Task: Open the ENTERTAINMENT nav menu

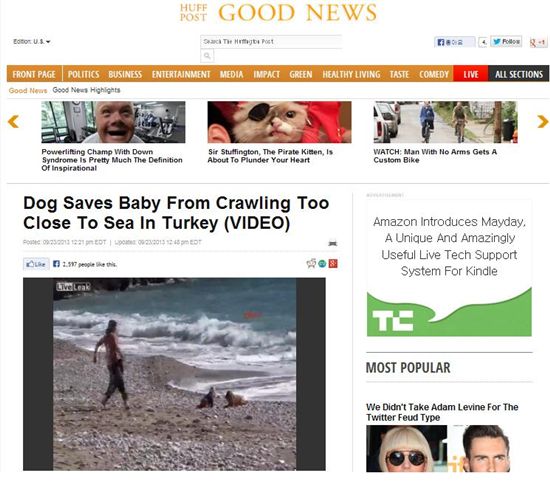Action: [181, 74]
